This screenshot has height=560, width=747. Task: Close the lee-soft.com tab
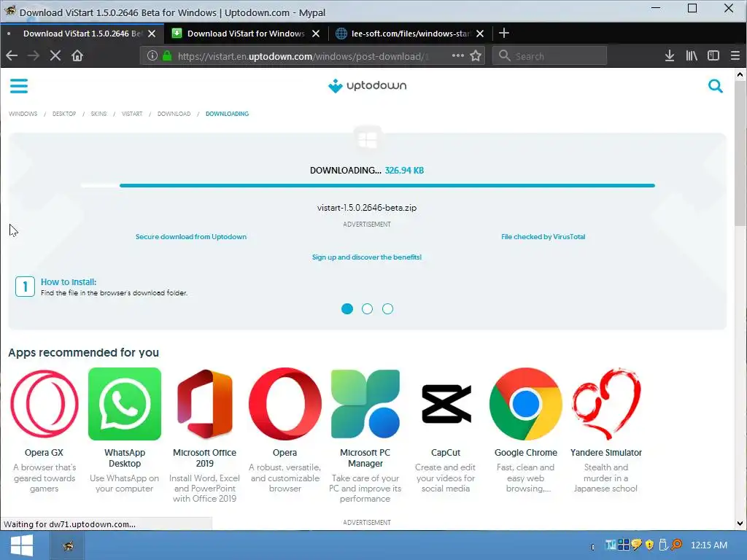point(480,34)
